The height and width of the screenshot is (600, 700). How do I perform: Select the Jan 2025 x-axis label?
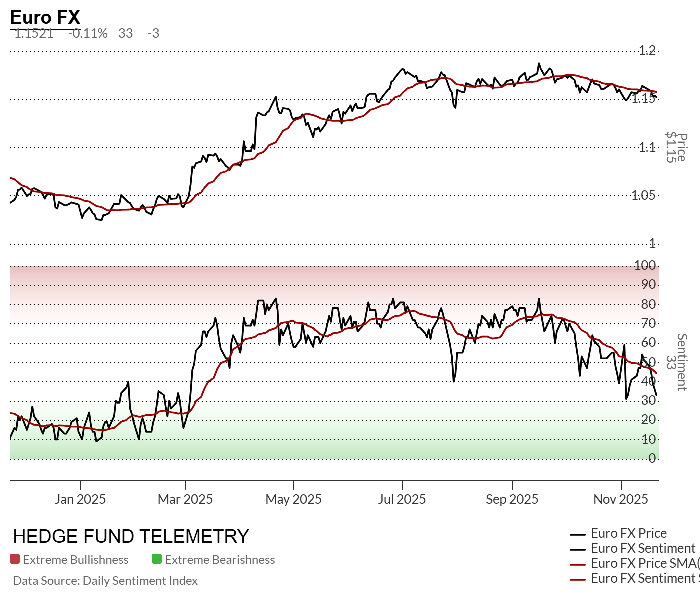tap(80, 499)
